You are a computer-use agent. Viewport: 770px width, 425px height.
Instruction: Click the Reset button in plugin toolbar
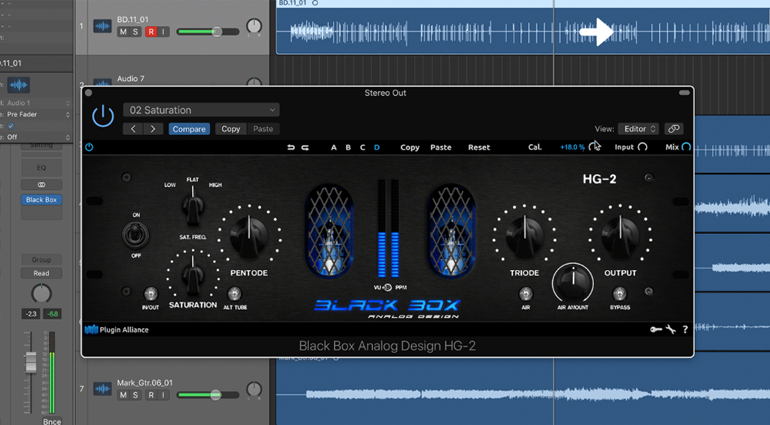click(479, 147)
